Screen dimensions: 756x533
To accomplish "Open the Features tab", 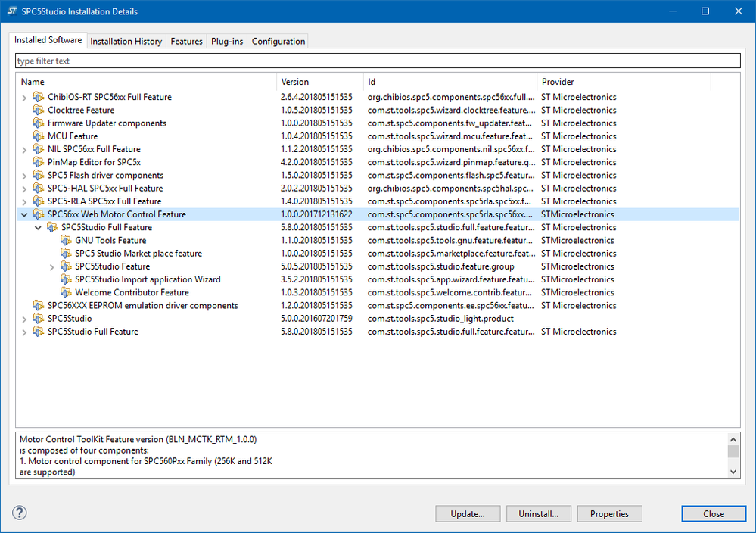I will (187, 42).
